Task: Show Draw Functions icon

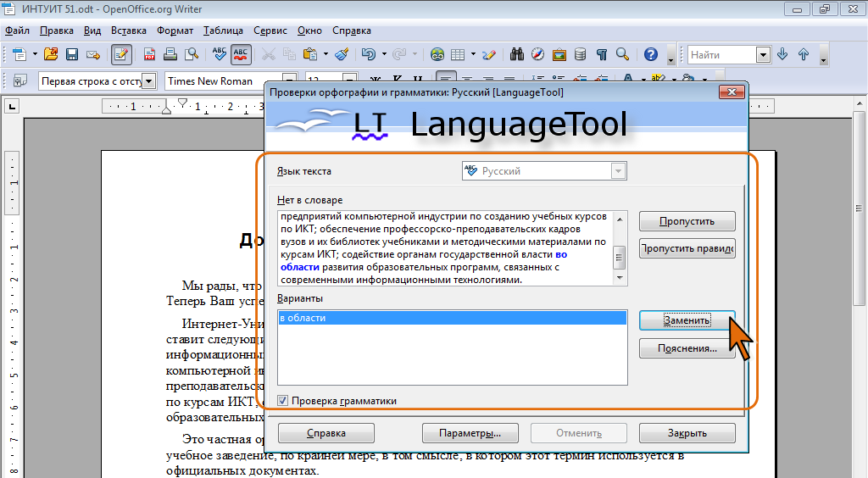Action: click(489, 54)
